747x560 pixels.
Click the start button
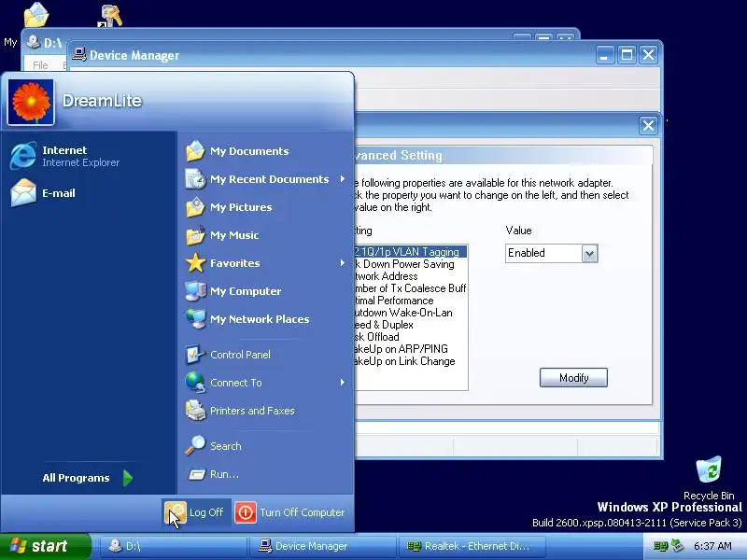[46, 546]
